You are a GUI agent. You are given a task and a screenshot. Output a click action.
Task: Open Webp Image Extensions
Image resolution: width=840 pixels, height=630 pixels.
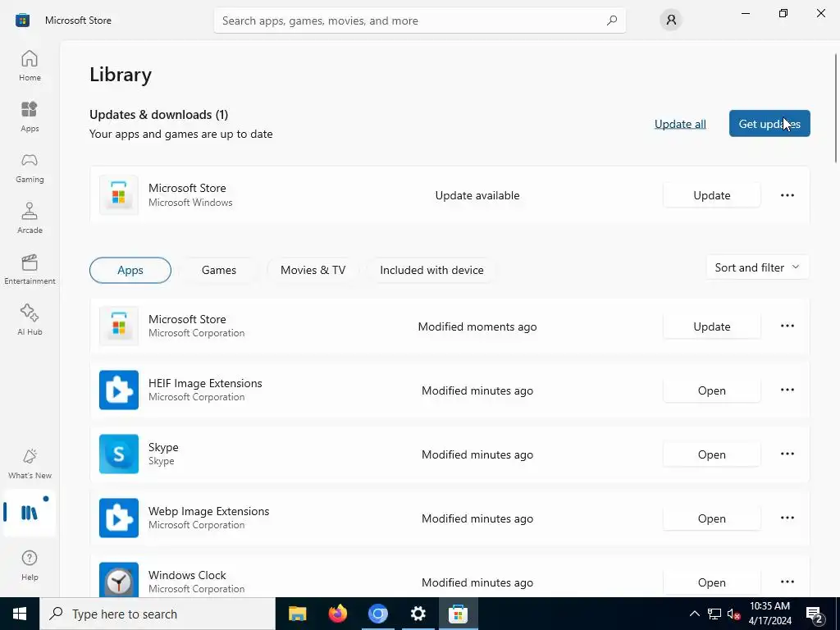[x=711, y=518]
